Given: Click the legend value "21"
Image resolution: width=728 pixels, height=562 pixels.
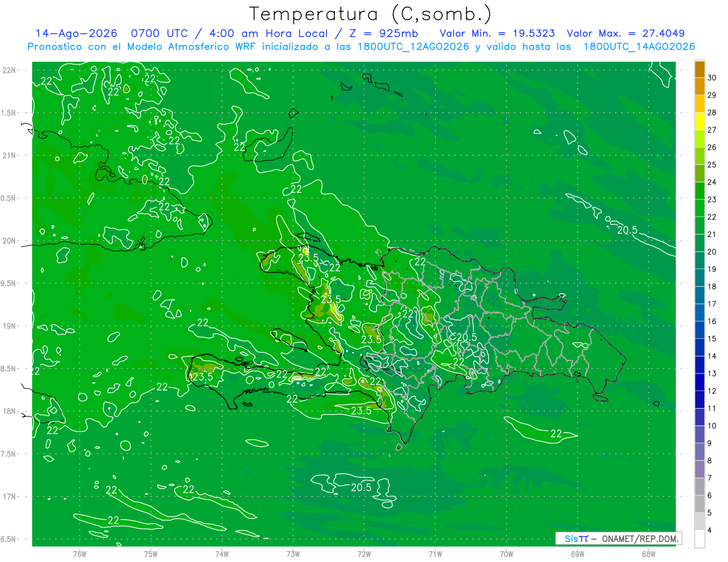Looking at the screenshot, I should (x=713, y=235).
